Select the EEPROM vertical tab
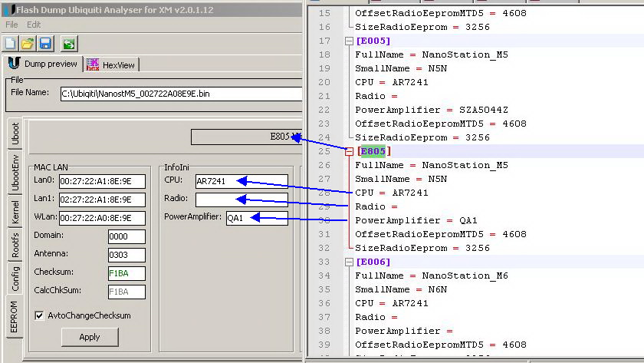Viewport: 644px width, 363px height. [x=14, y=316]
